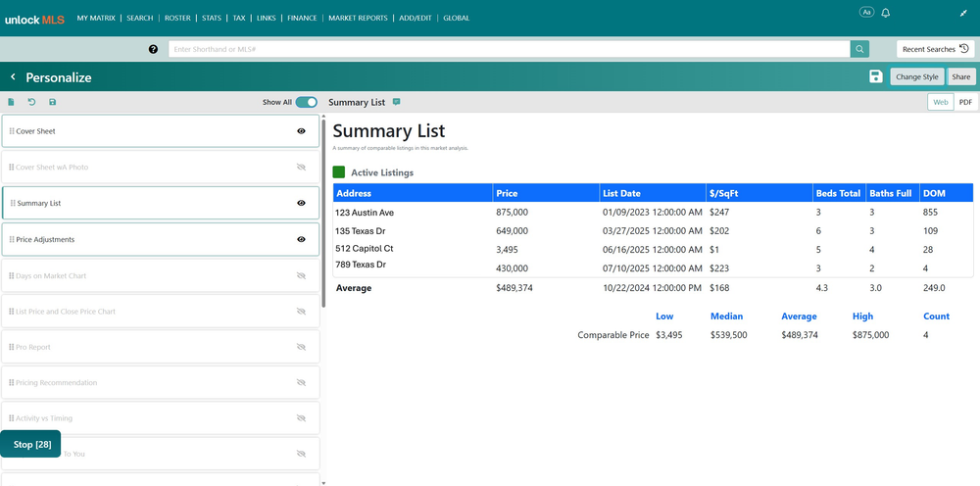
Task: Show the Activity vs Timing page
Action: click(x=301, y=418)
